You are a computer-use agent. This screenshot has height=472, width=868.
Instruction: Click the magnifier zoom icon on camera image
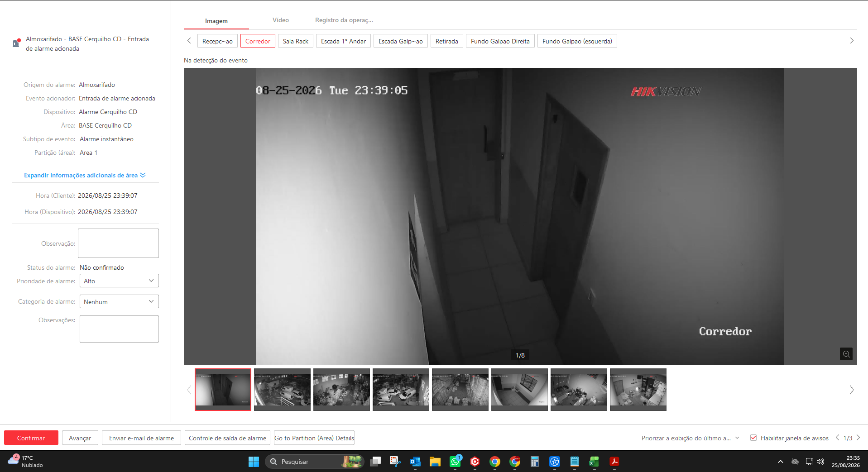point(846,354)
